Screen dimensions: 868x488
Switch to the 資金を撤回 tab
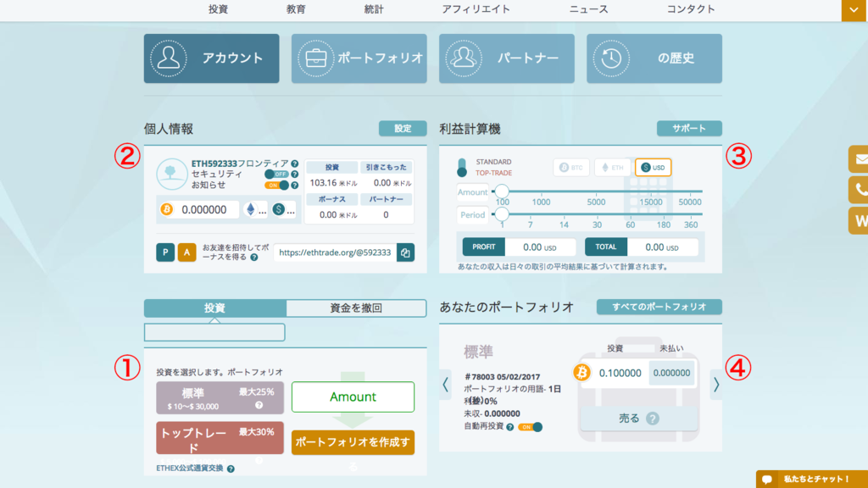pos(356,308)
